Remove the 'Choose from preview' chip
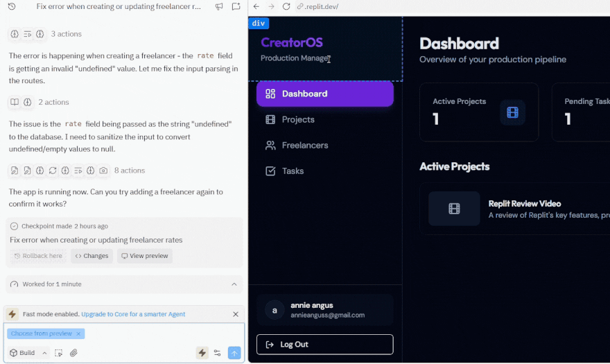This screenshot has width=610, height=364. click(x=78, y=333)
